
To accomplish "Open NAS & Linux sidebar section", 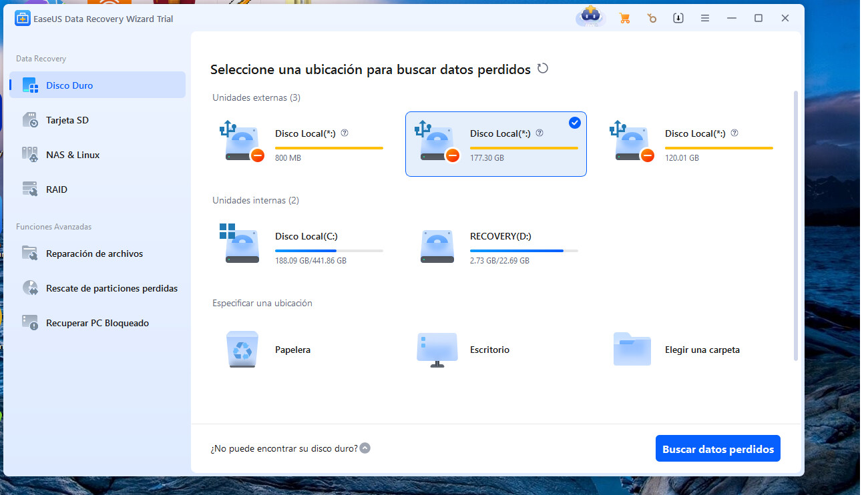I will (x=72, y=155).
